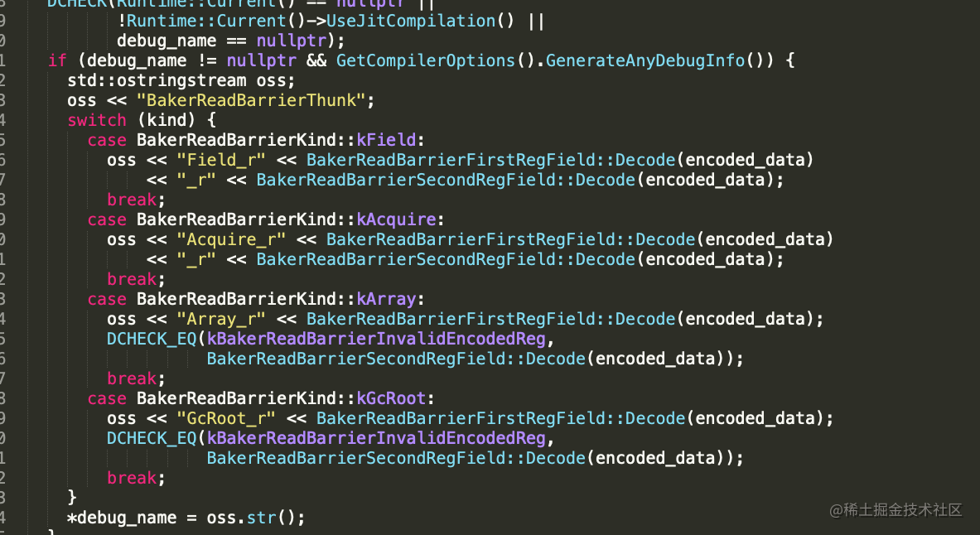Click the DCHECK_EQ macro under kArray case
980x535 pixels.
[152, 338]
